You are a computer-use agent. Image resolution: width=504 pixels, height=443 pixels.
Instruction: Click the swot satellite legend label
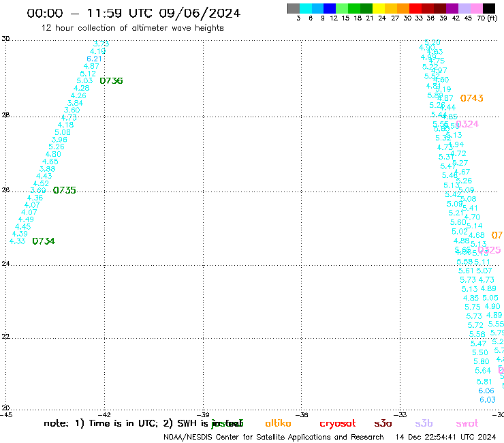tap(467, 423)
